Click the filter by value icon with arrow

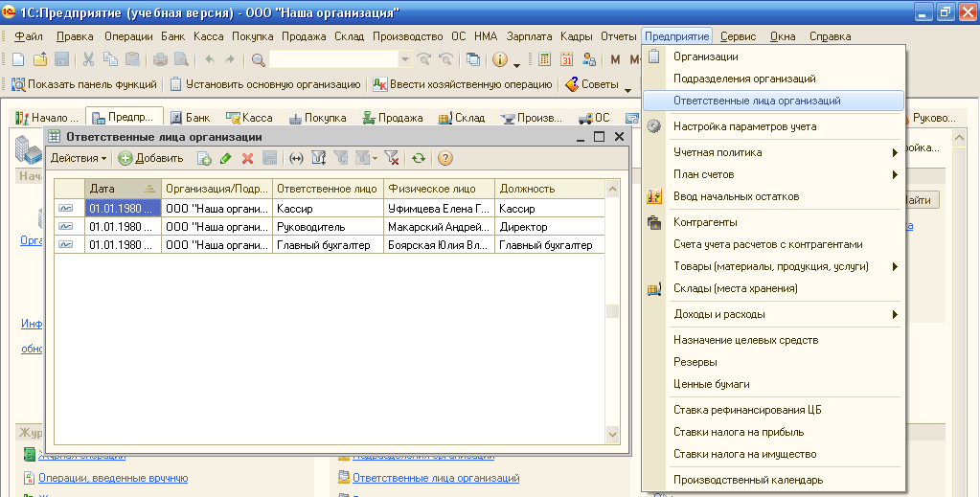click(x=318, y=158)
